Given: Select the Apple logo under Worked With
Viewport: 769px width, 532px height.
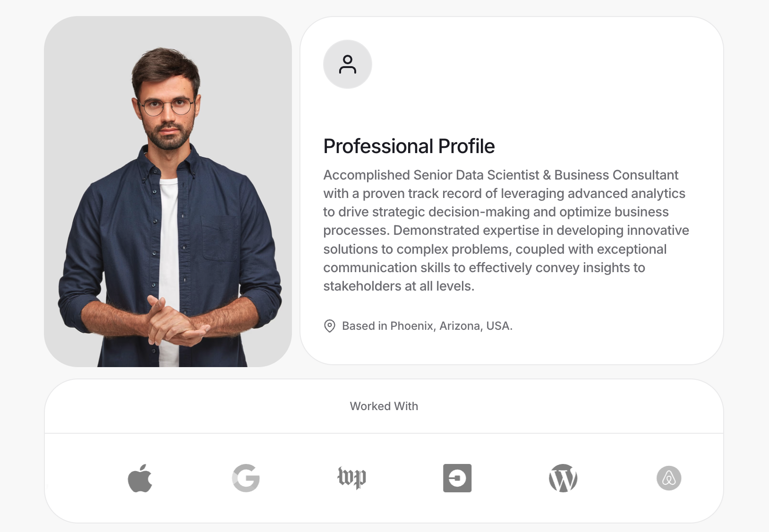Looking at the screenshot, I should tap(140, 478).
